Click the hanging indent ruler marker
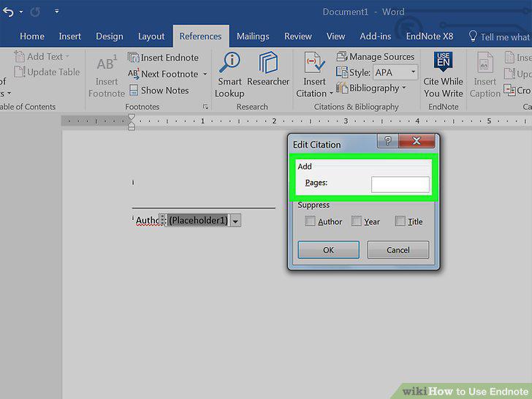The image size is (532, 399). (x=132, y=125)
